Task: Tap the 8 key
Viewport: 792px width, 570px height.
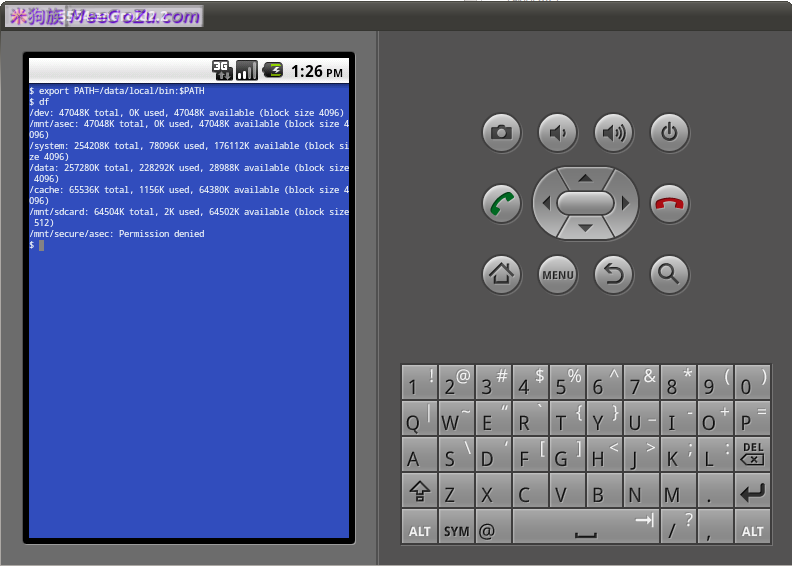Action: click(x=679, y=382)
